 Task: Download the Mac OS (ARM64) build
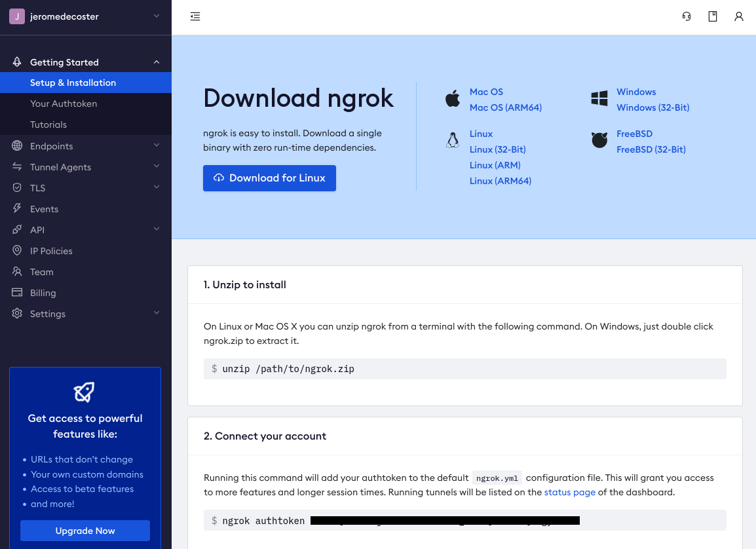coord(505,107)
